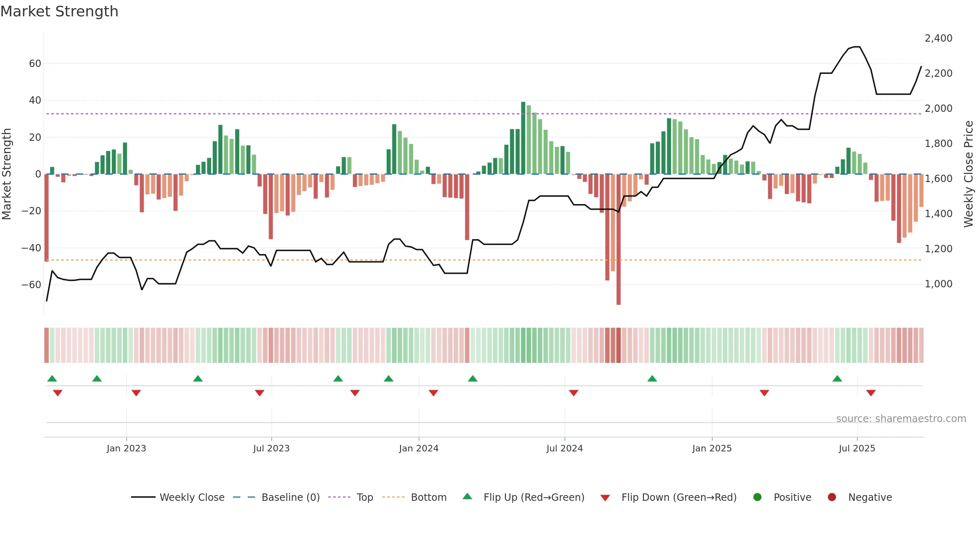Click the Weekly Close Price axis title

pos(969,174)
